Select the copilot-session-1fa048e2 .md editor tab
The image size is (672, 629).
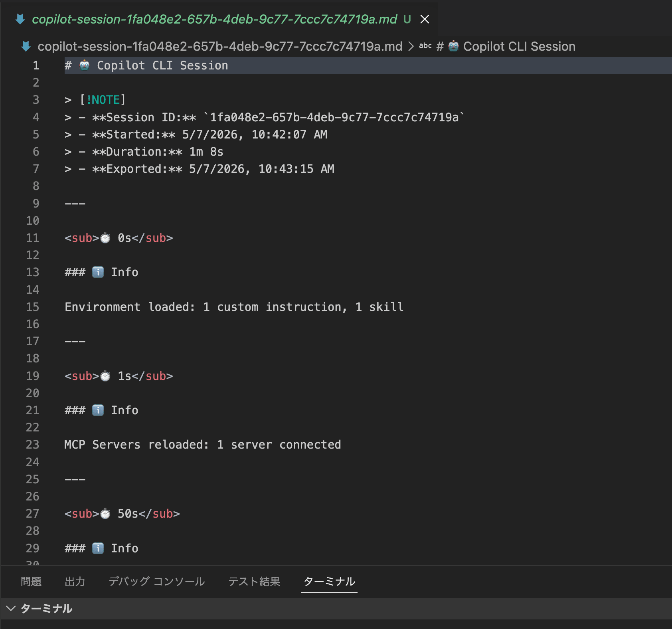[215, 19]
